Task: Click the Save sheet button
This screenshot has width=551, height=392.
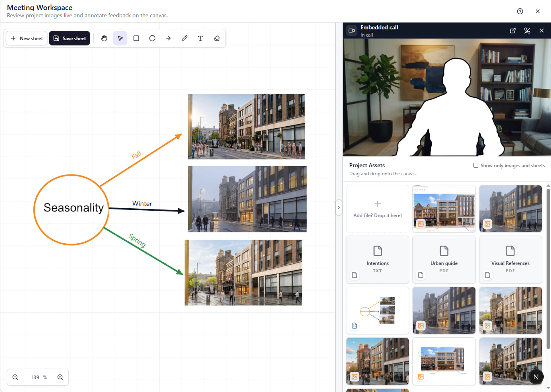Action: click(70, 38)
